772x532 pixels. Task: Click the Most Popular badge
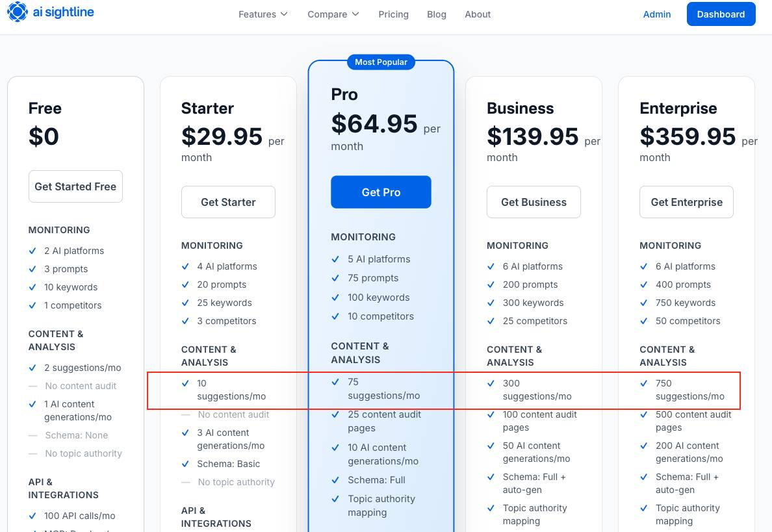(381, 62)
